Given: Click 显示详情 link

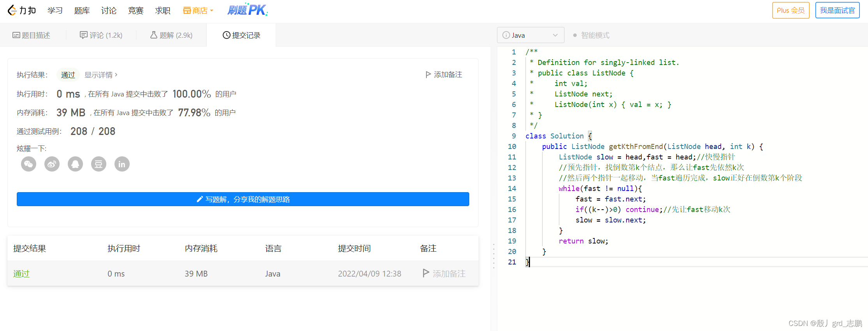Looking at the screenshot, I should tap(101, 75).
